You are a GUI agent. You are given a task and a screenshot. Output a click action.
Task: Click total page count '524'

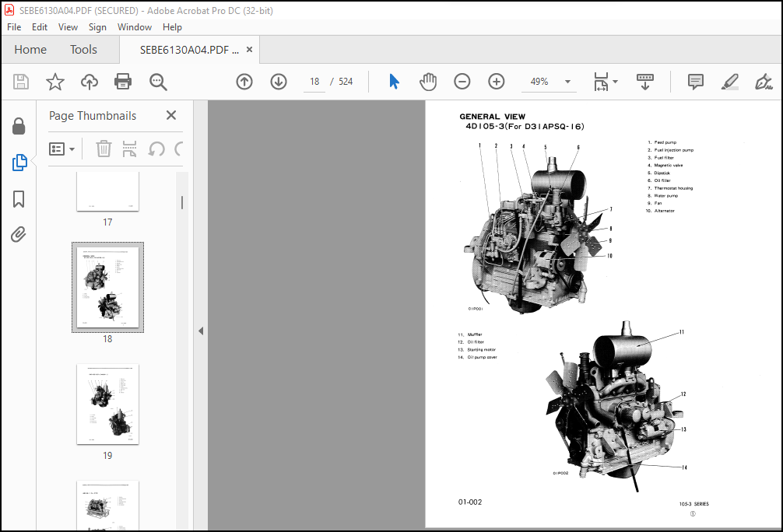[346, 82]
